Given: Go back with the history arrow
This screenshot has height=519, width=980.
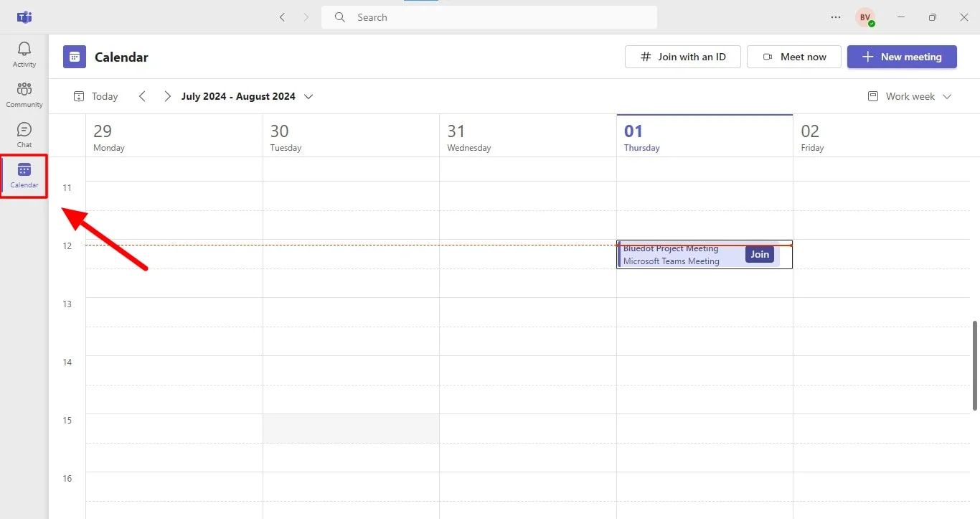Looking at the screenshot, I should (x=282, y=17).
